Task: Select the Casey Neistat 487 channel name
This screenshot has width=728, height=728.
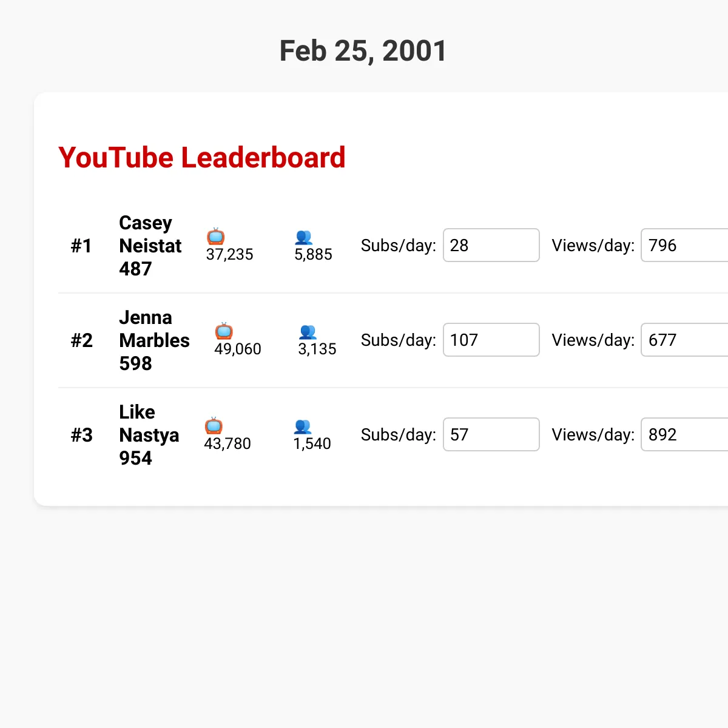Action: click(150, 246)
